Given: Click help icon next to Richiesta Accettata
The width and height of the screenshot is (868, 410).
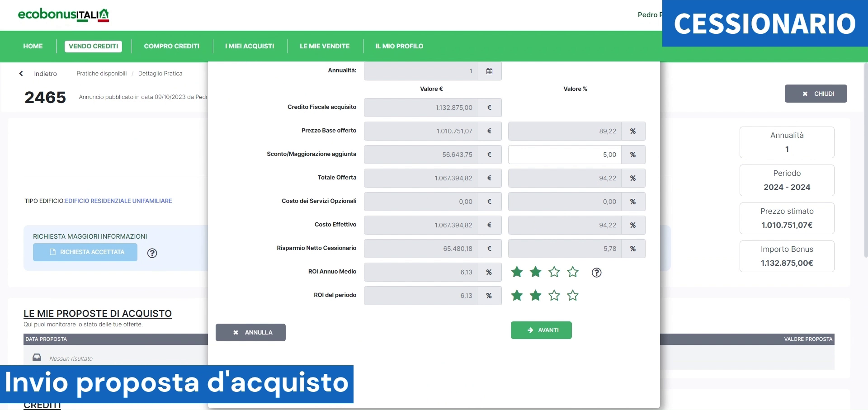Looking at the screenshot, I should pos(152,253).
